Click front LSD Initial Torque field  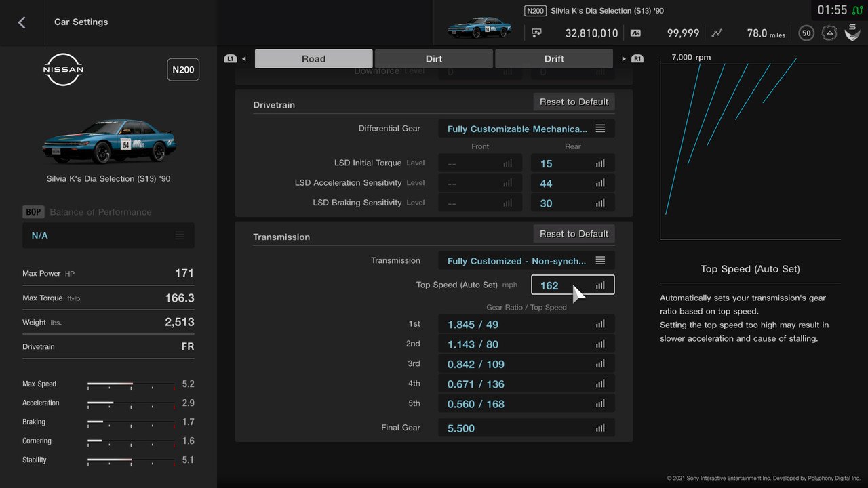point(480,163)
